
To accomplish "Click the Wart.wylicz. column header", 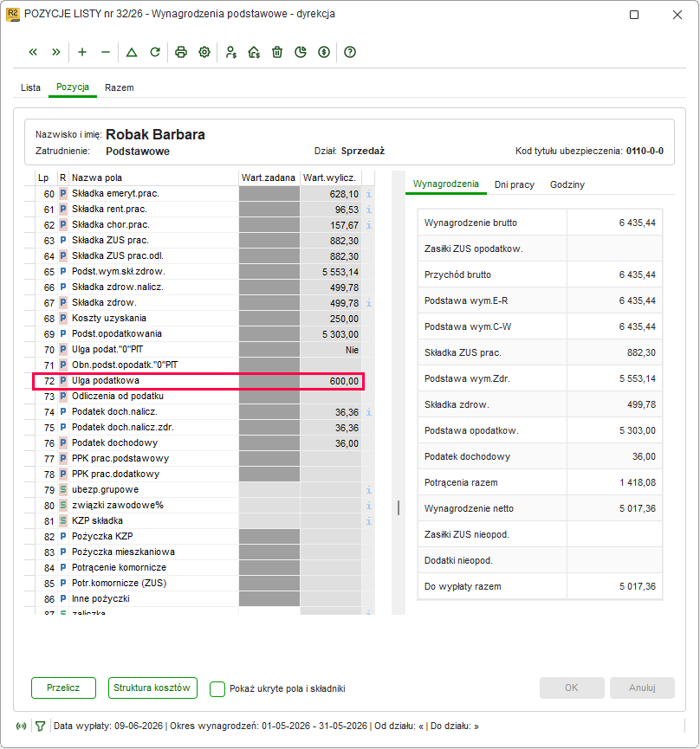I will pos(330,178).
